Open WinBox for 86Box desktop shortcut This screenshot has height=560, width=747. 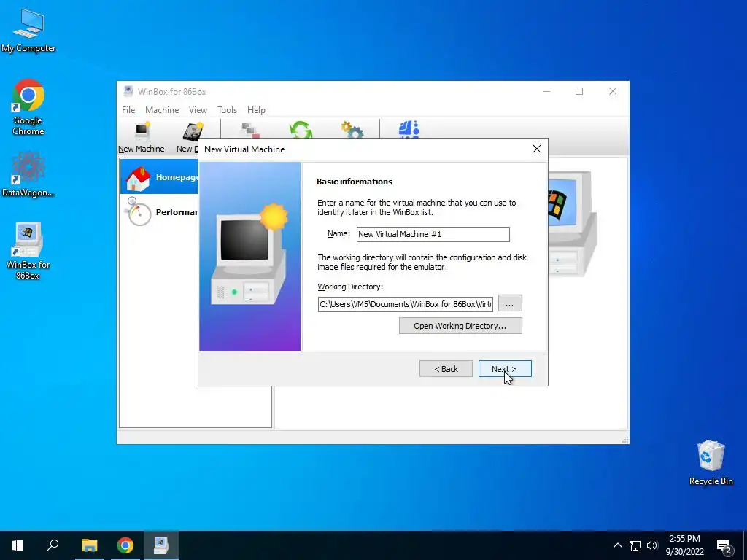[x=28, y=251]
